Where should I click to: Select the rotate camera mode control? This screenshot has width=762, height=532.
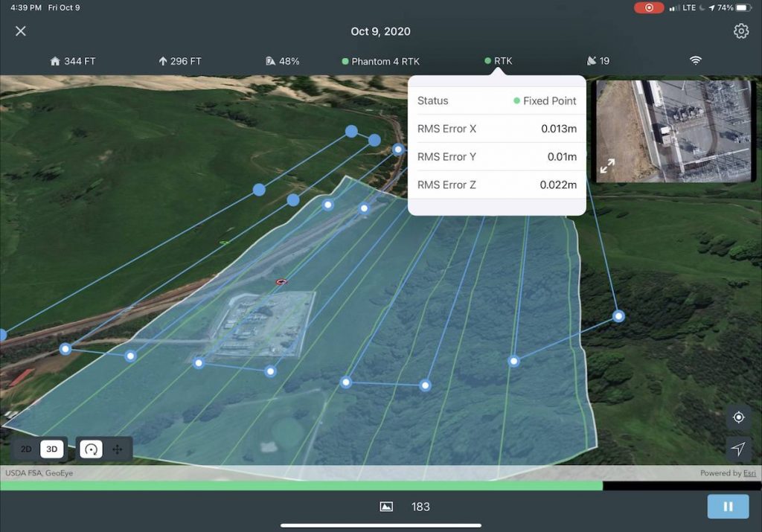click(90, 449)
